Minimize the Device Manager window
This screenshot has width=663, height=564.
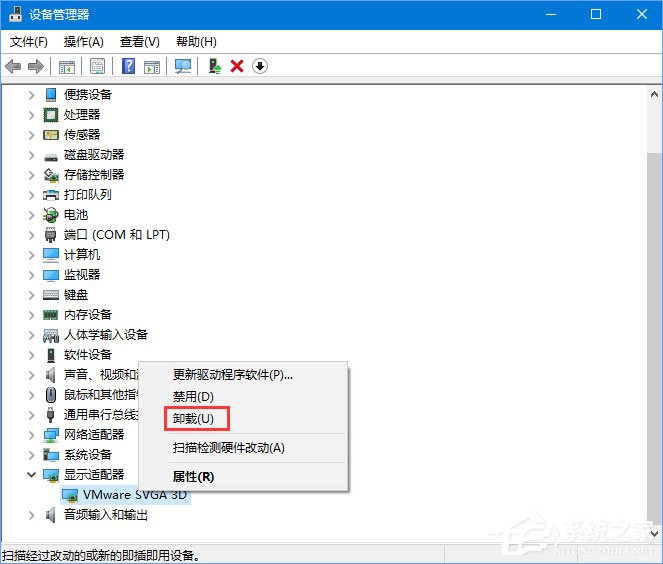point(551,14)
